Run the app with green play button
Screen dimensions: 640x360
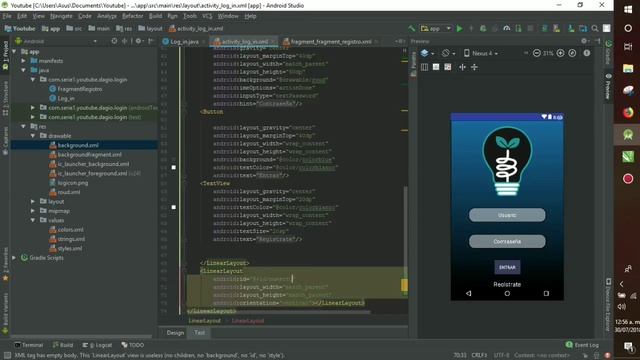460,29
